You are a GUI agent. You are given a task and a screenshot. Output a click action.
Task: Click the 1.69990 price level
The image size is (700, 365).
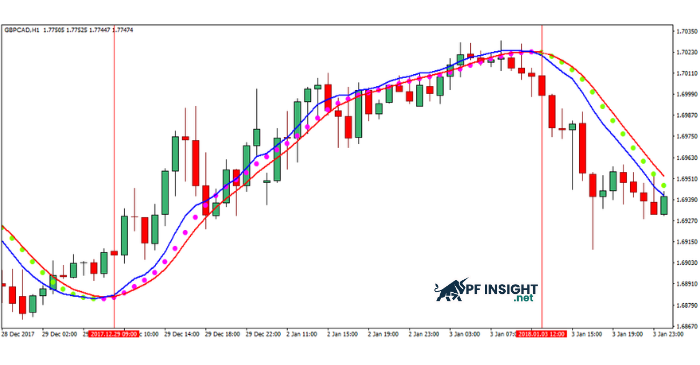tap(687, 94)
